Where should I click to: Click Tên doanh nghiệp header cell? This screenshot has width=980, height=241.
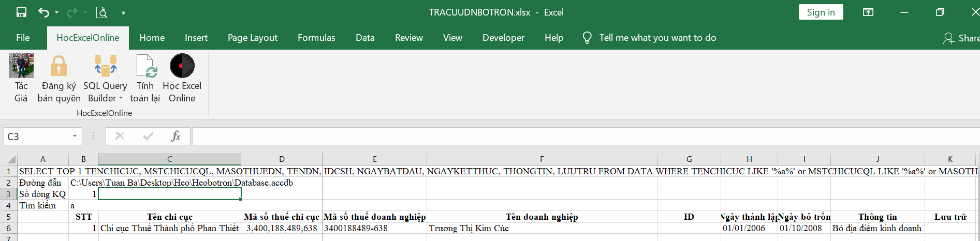542,217
